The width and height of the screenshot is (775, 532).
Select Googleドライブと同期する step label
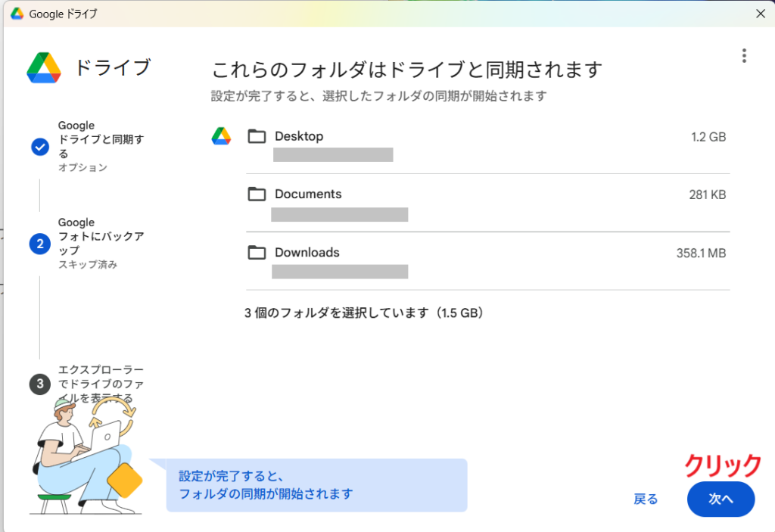[89, 139]
